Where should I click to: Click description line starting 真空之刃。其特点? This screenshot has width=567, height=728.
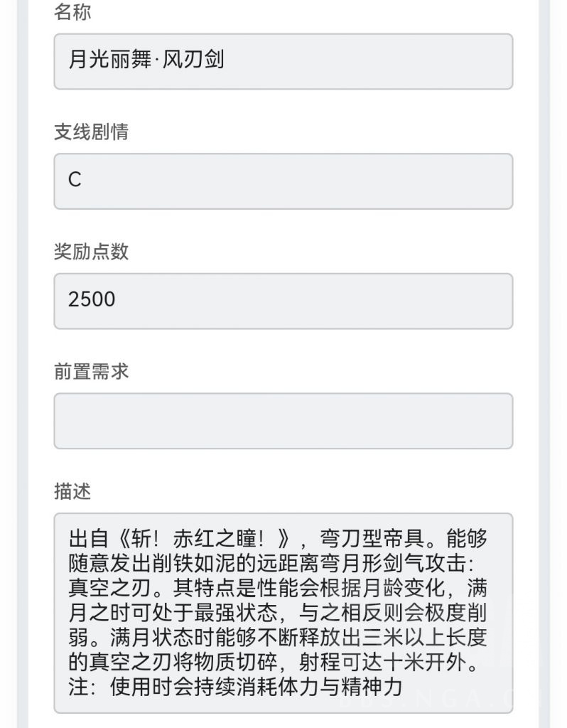278,588
